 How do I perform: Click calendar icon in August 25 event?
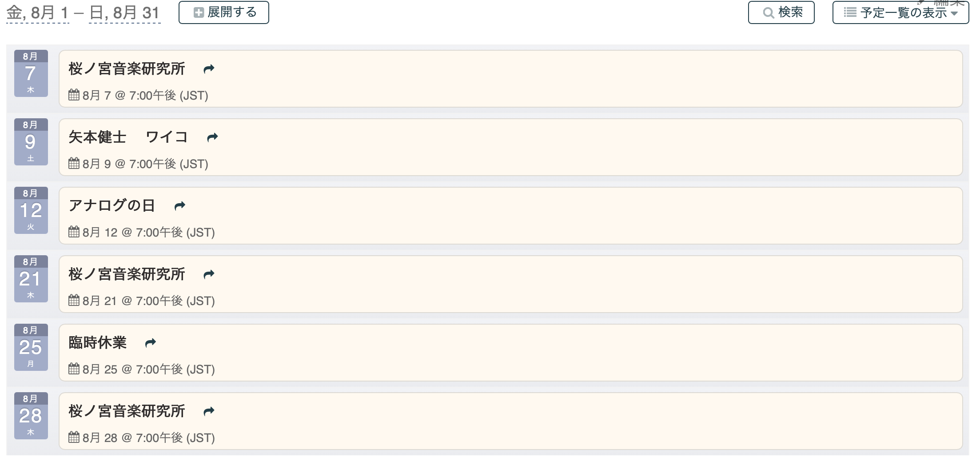[74, 369]
